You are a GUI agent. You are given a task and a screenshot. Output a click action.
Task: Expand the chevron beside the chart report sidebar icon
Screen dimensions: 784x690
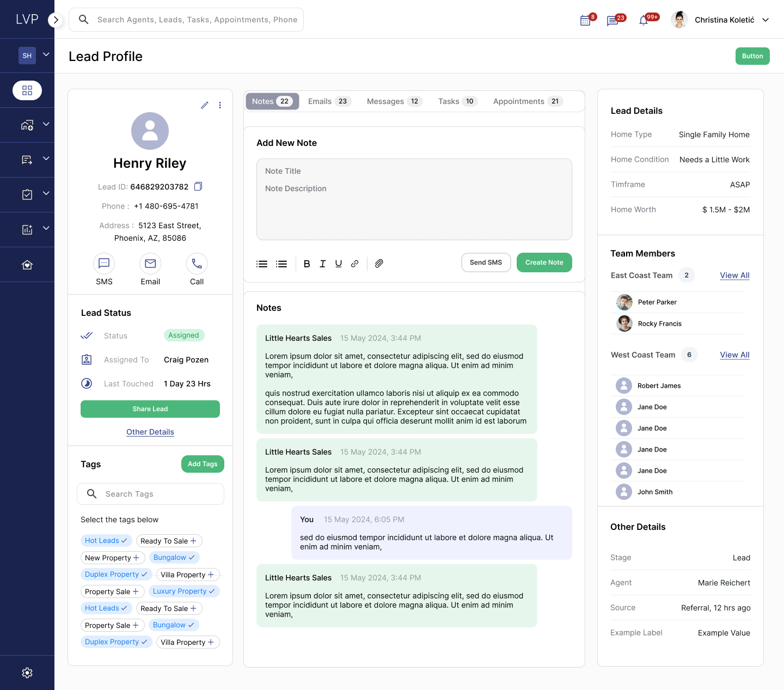pyautogui.click(x=46, y=229)
